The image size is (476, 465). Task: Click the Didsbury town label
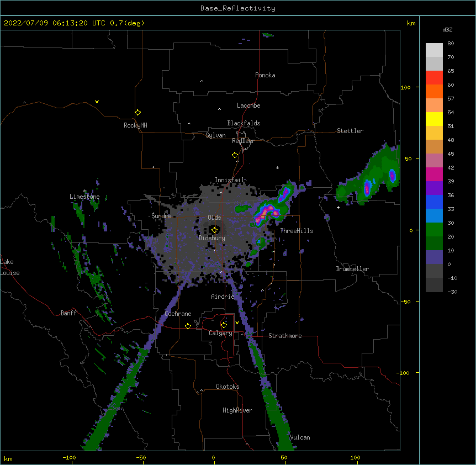click(x=212, y=238)
